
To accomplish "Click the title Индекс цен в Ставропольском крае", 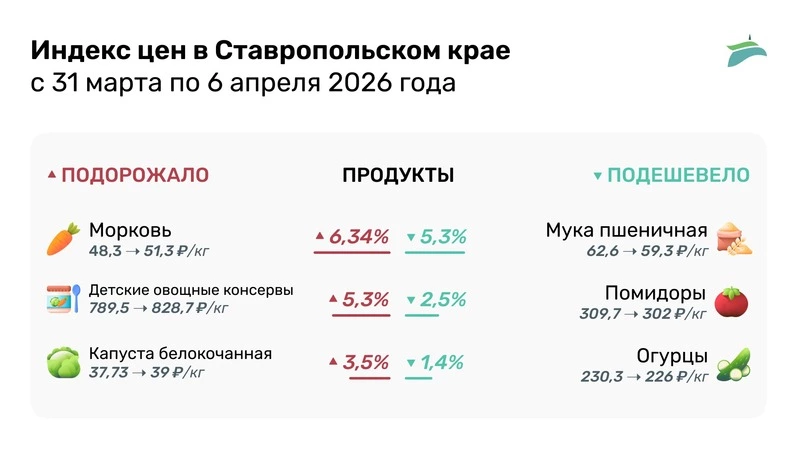I will pyautogui.click(x=270, y=51).
